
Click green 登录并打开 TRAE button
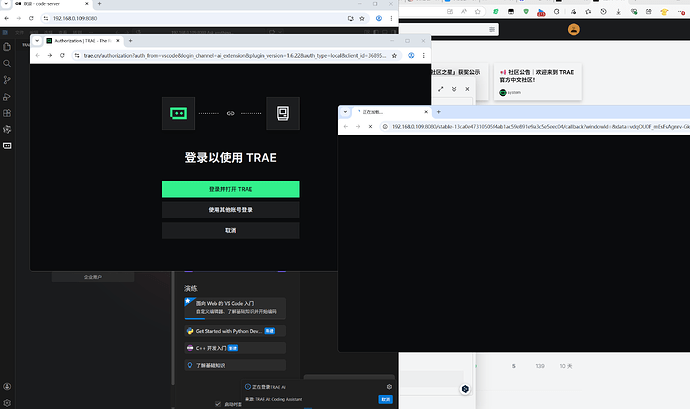point(231,189)
